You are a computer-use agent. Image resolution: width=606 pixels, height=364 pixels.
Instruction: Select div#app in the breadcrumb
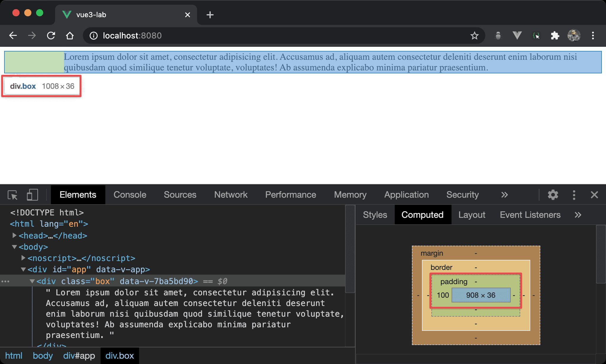click(79, 356)
